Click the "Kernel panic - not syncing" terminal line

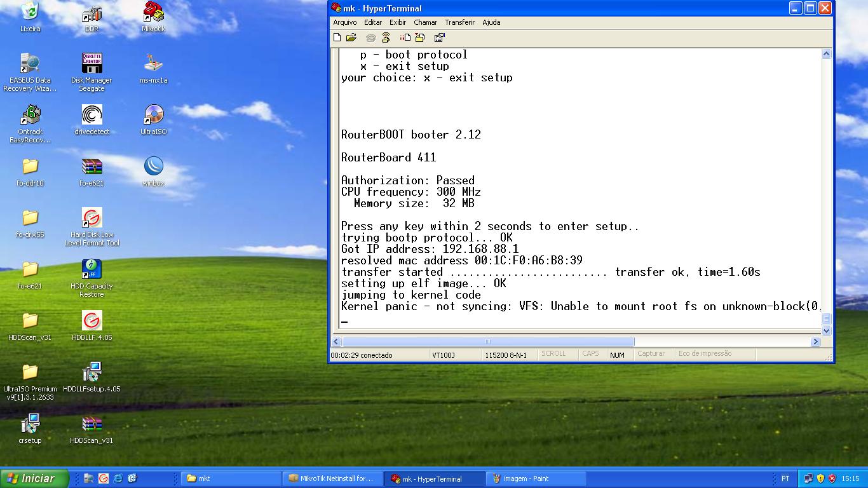tap(581, 306)
